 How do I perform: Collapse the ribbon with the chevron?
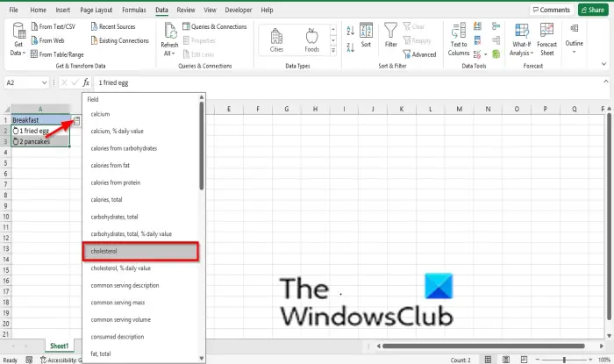pos(603,63)
